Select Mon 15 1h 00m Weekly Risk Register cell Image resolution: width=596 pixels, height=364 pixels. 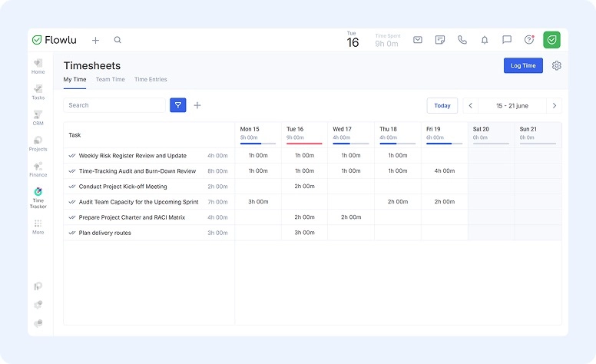point(258,155)
